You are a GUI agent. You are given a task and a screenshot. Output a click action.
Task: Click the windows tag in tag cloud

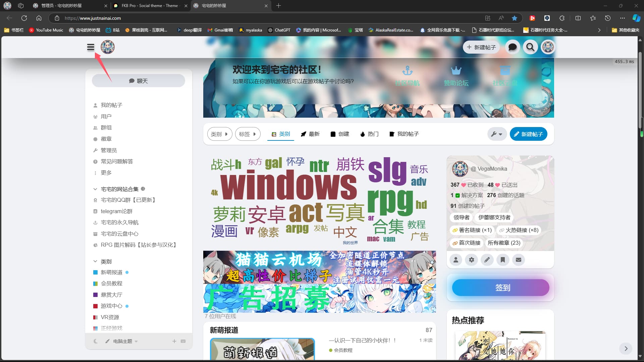pyautogui.click(x=288, y=186)
